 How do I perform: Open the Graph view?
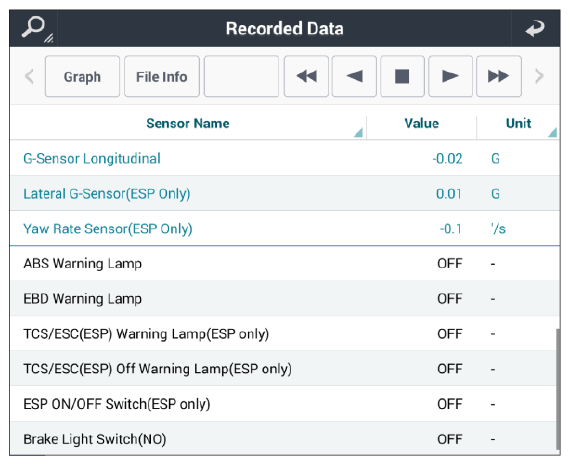tap(82, 76)
